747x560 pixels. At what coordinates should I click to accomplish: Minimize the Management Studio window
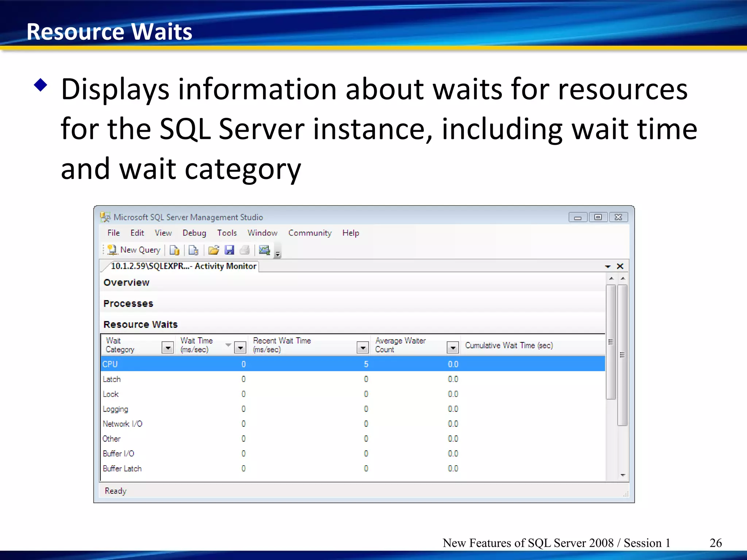(x=578, y=217)
